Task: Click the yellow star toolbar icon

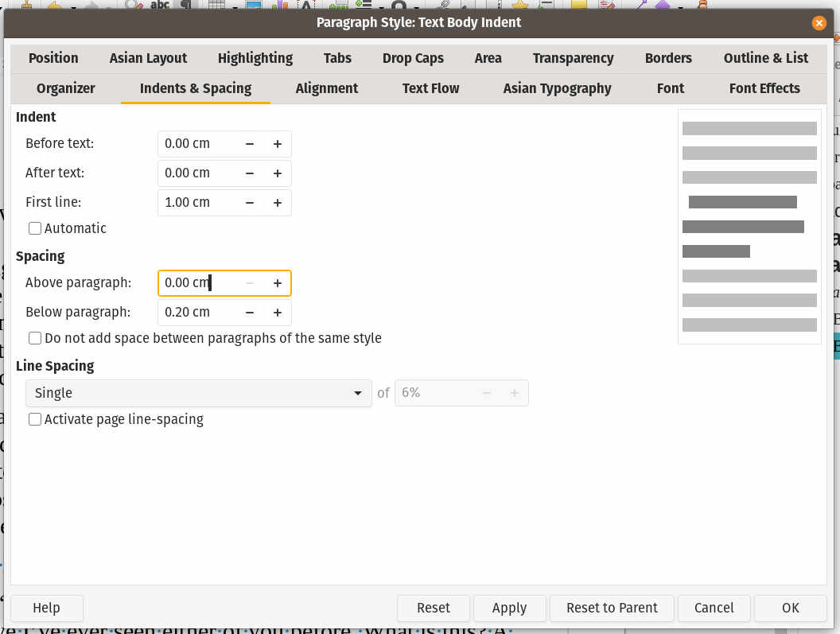Action: pos(519,6)
